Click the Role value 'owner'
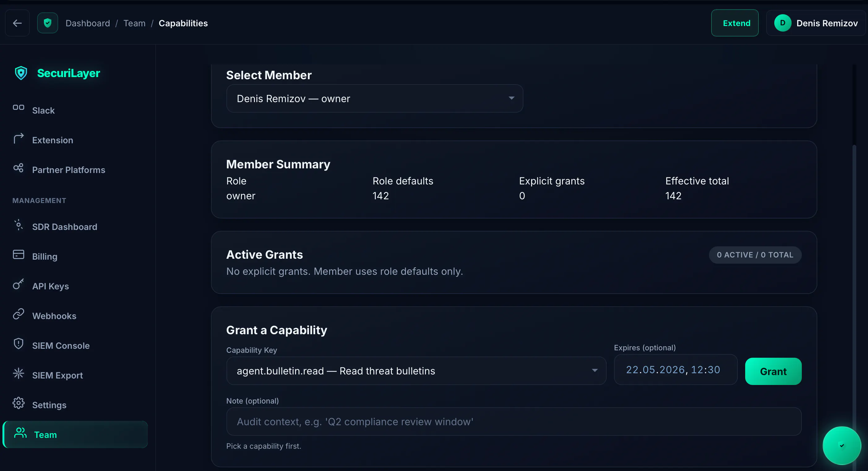 click(x=241, y=196)
